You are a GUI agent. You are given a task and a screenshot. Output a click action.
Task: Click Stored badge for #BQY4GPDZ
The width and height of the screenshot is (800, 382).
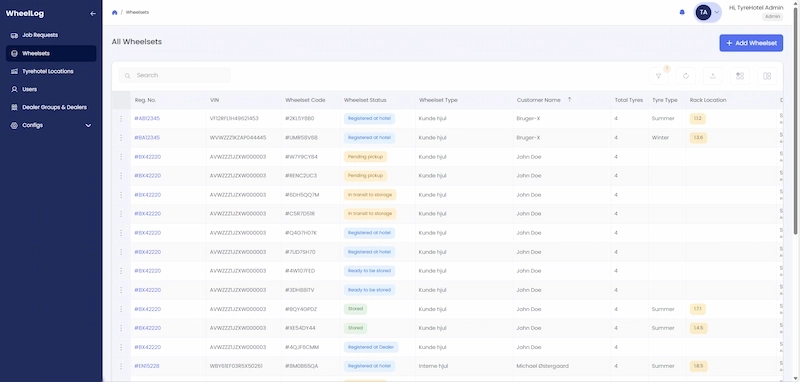click(x=356, y=309)
